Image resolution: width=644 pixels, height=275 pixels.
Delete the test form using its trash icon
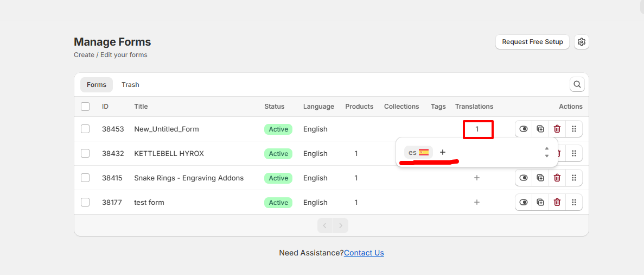(x=557, y=202)
